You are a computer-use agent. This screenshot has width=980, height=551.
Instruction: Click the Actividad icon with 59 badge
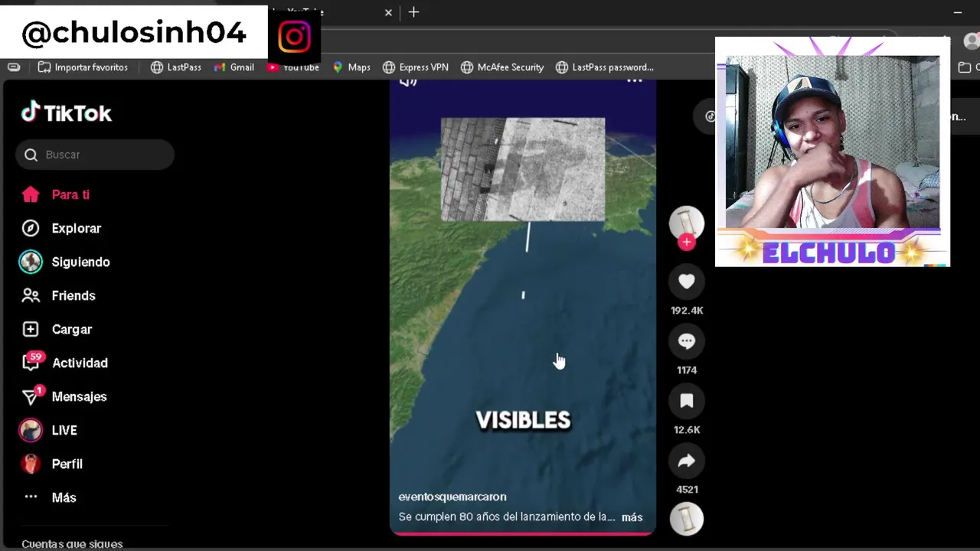point(32,361)
